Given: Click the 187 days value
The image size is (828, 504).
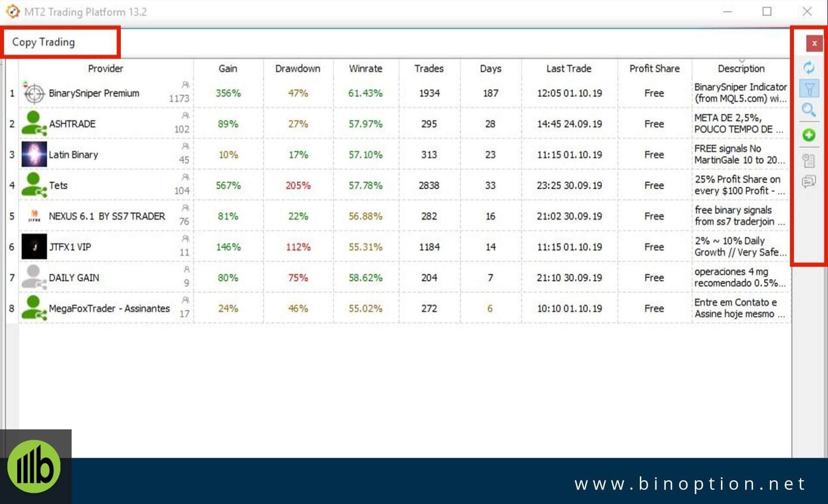Looking at the screenshot, I should click(x=491, y=93).
